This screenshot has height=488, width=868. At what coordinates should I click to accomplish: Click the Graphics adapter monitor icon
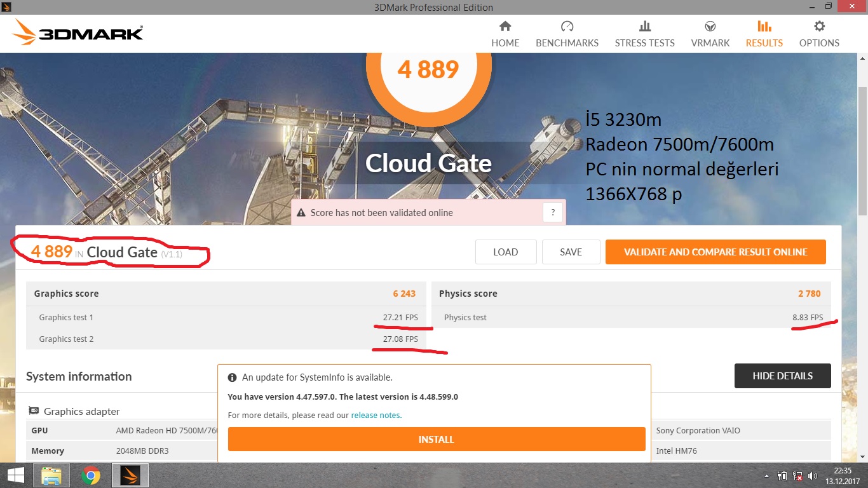tap(33, 411)
